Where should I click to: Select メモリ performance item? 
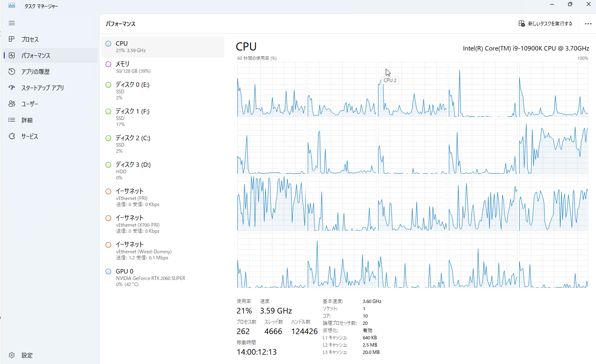[x=163, y=67]
